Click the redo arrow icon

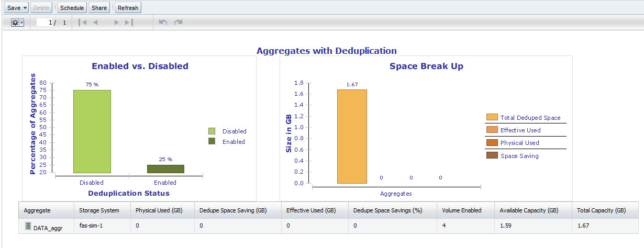click(x=179, y=23)
